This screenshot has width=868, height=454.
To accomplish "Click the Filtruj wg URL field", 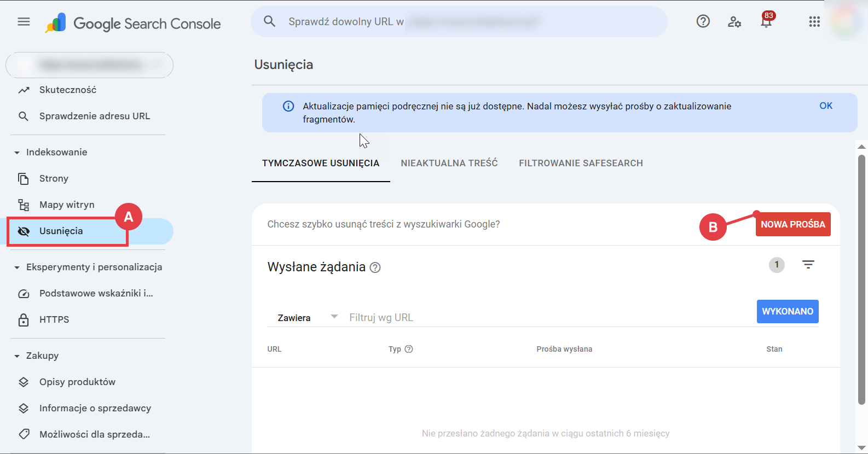I will tap(547, 318).
